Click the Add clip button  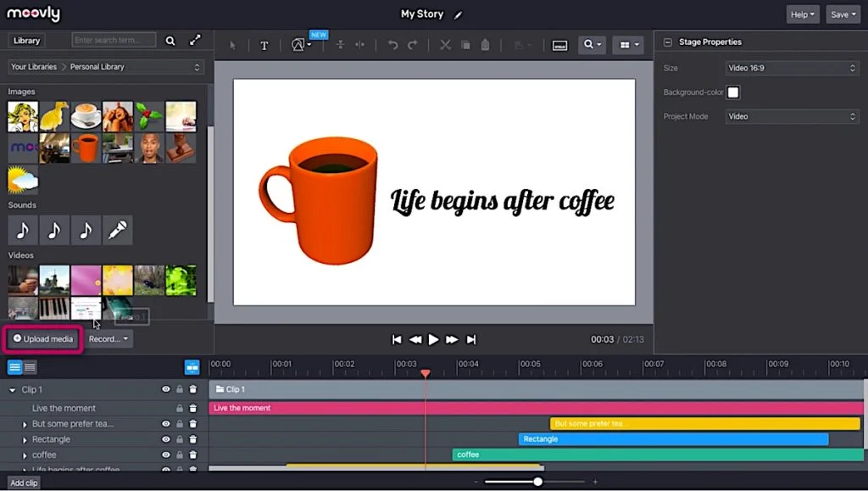tap(23, 483)
